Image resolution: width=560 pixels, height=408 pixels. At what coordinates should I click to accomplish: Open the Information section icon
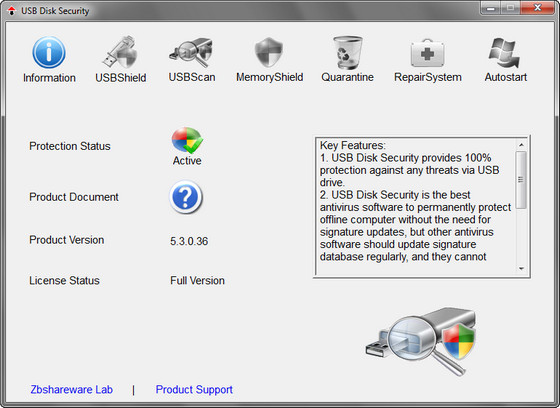(49, 53)
